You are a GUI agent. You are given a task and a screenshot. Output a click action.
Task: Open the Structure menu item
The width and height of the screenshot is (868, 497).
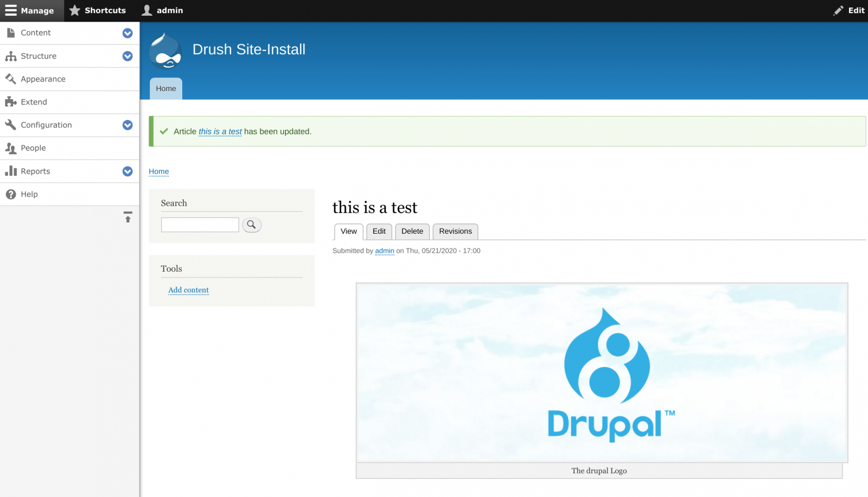tap(39, 56)
